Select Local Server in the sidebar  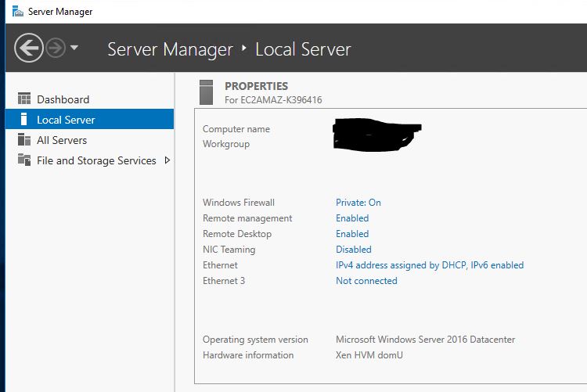pyautogui.click(x=89, y=119)
